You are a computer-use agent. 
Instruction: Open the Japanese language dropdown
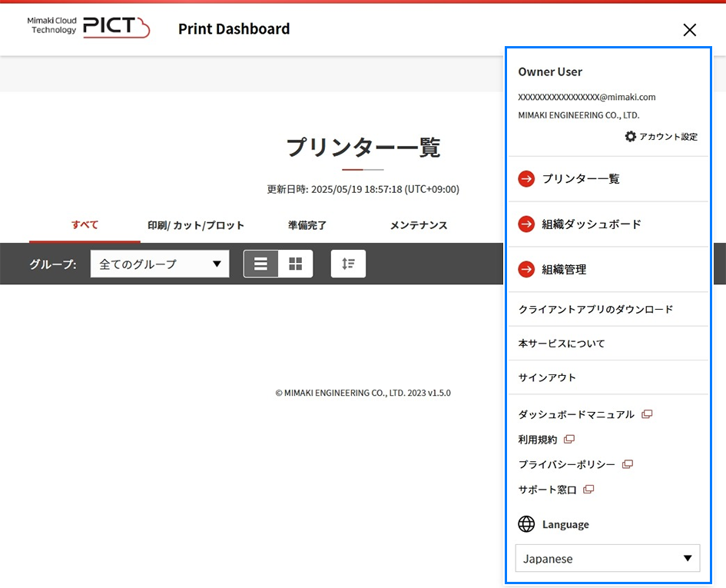[607, 559]
